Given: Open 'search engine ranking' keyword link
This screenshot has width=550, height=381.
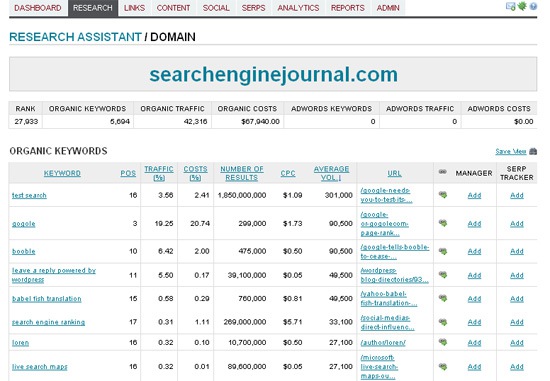Looking at the screenshot, I should pyautogui.click(x=48, y=322).
